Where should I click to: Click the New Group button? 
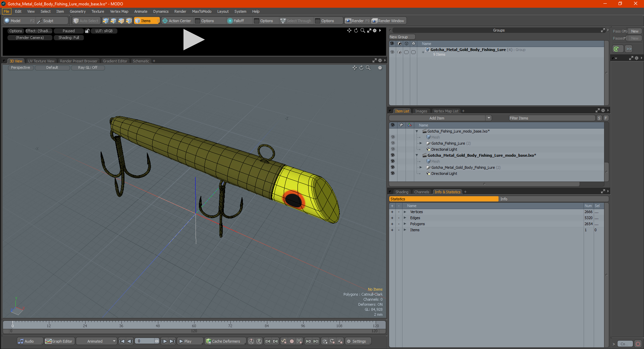pyautogui.click(x=402, y=37)
